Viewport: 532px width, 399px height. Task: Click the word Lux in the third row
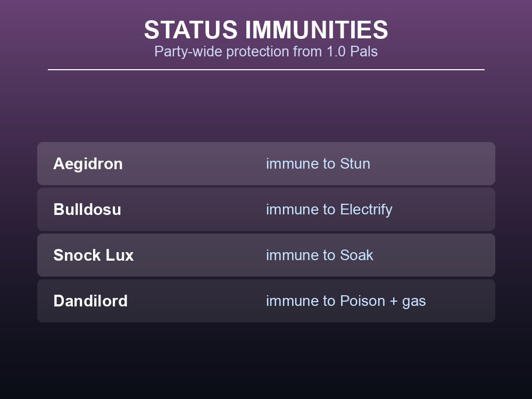119,255
